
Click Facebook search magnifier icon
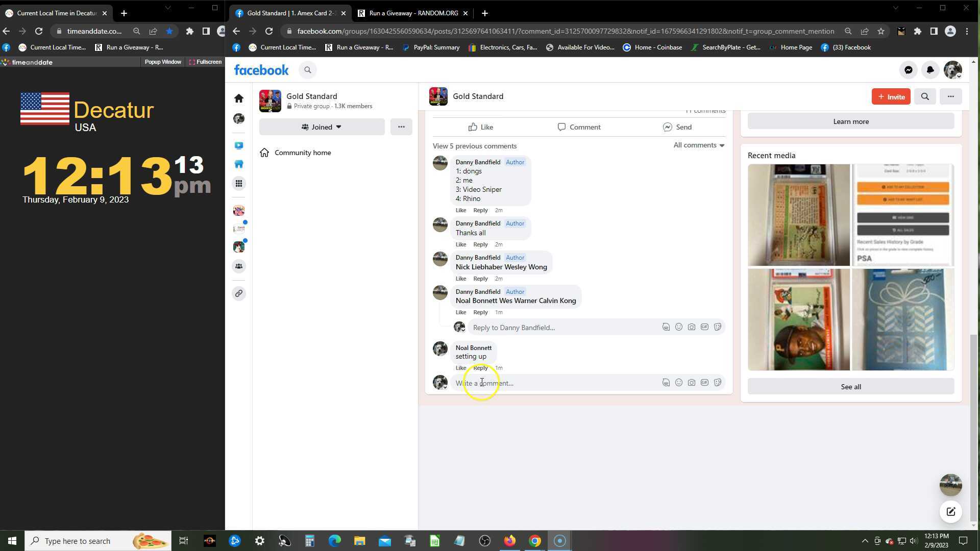[307, 70]
